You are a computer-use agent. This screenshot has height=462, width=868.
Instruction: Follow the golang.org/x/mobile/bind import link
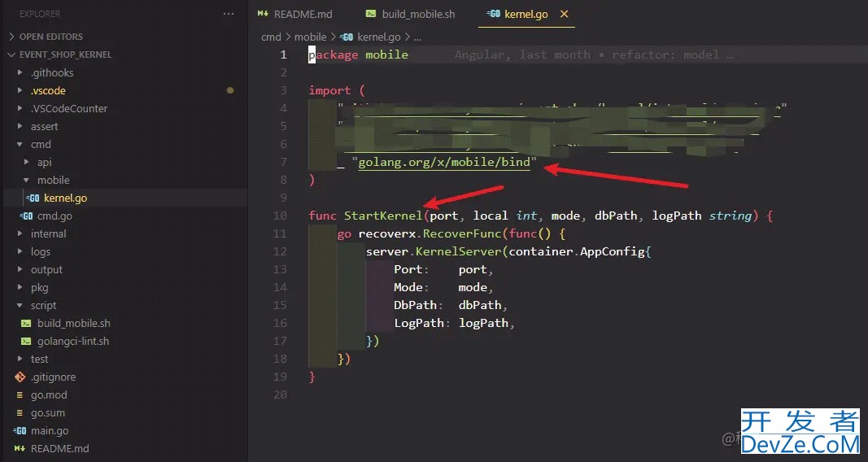click(444, 162)
